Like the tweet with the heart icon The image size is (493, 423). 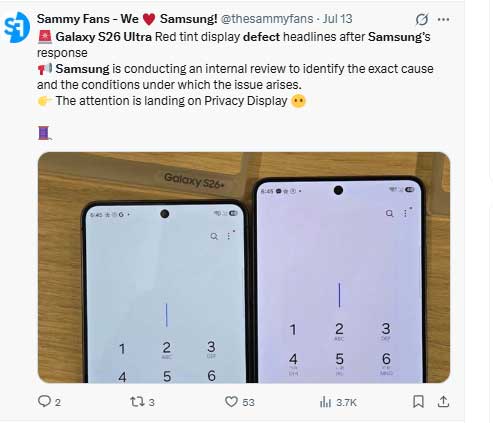pyautogui.click(x=231, y=402)
